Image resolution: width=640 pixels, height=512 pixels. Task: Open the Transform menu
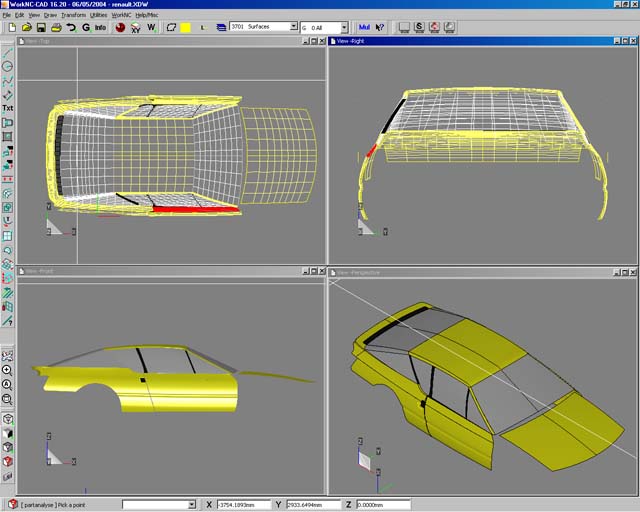[x=73, y=15]
